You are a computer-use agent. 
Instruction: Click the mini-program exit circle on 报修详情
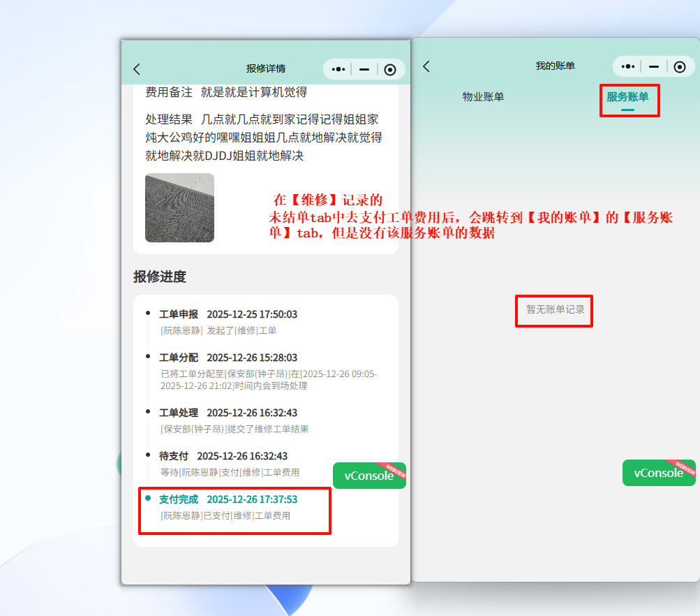pyautogui.click(x=390, y=69)
